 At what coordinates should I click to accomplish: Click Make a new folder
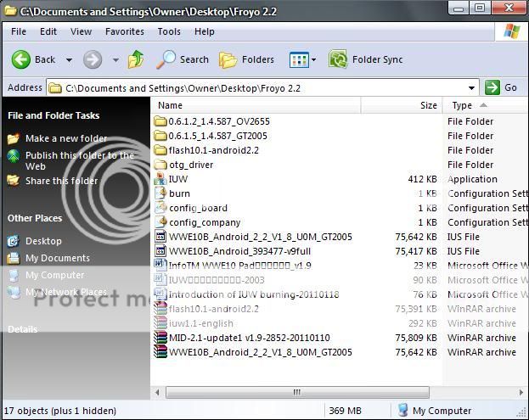[x=66, y=138]
